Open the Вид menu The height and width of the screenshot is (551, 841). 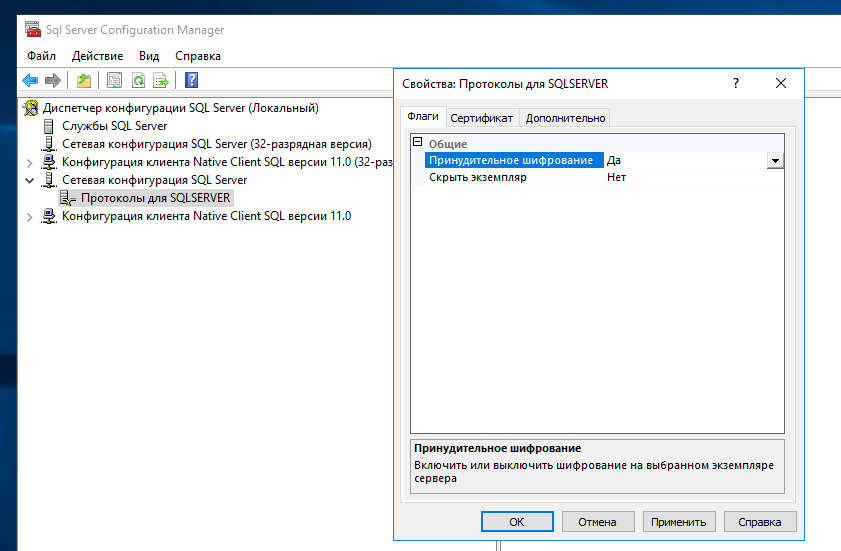[x=149, y=56]
